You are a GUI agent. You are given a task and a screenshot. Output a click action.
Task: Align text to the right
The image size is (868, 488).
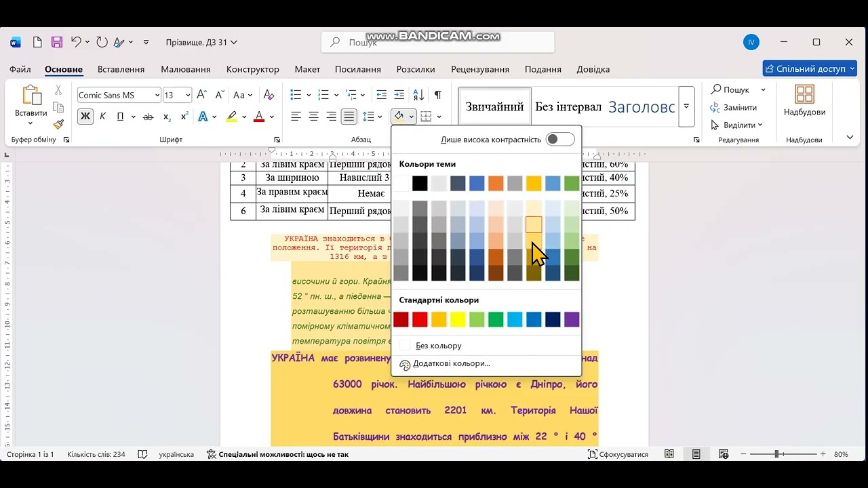[332, 117]
